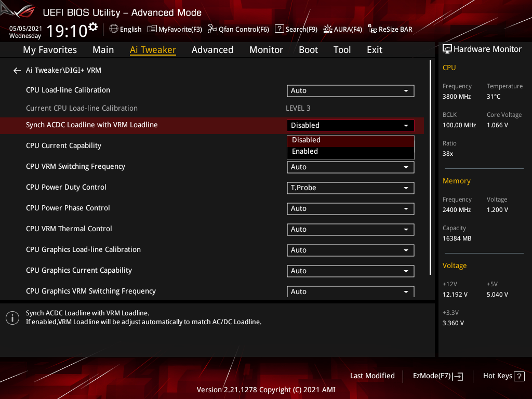Open Hot Keys help
Viewport: 532px width, 399px height.
(503, 376)
